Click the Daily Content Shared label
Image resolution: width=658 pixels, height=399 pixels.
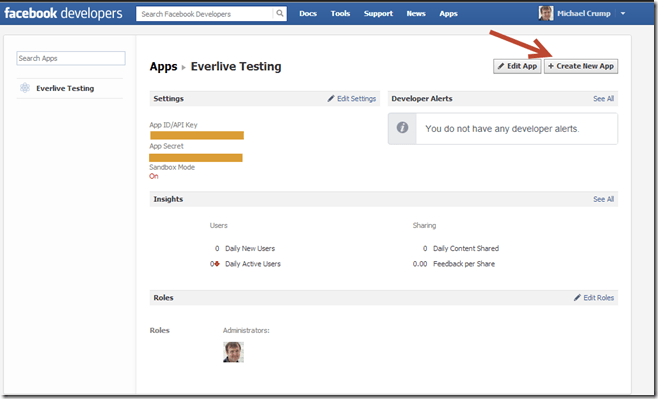coord(466,248)
